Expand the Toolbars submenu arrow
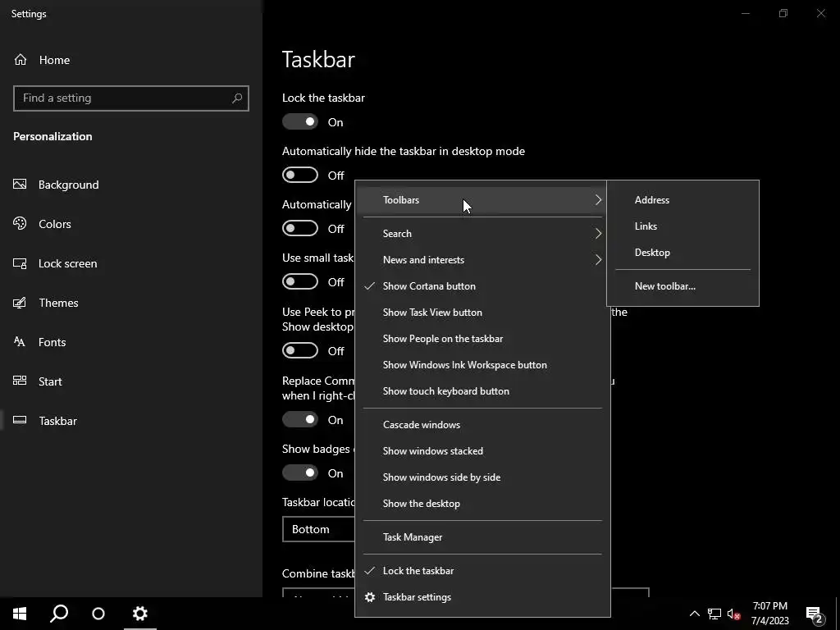 click(598, 200)
